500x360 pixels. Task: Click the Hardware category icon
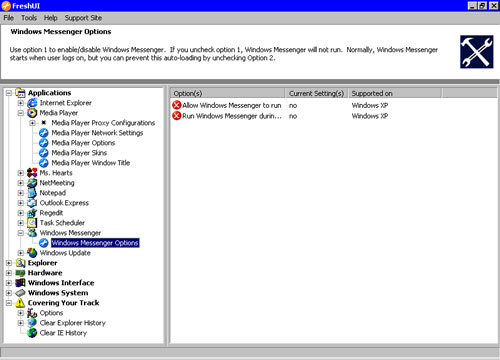click(20, 273)
